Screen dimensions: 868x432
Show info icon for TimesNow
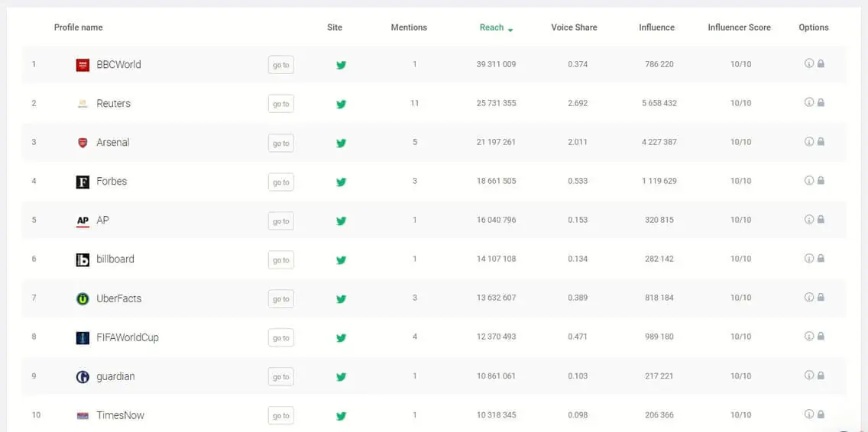coord(808,414)
